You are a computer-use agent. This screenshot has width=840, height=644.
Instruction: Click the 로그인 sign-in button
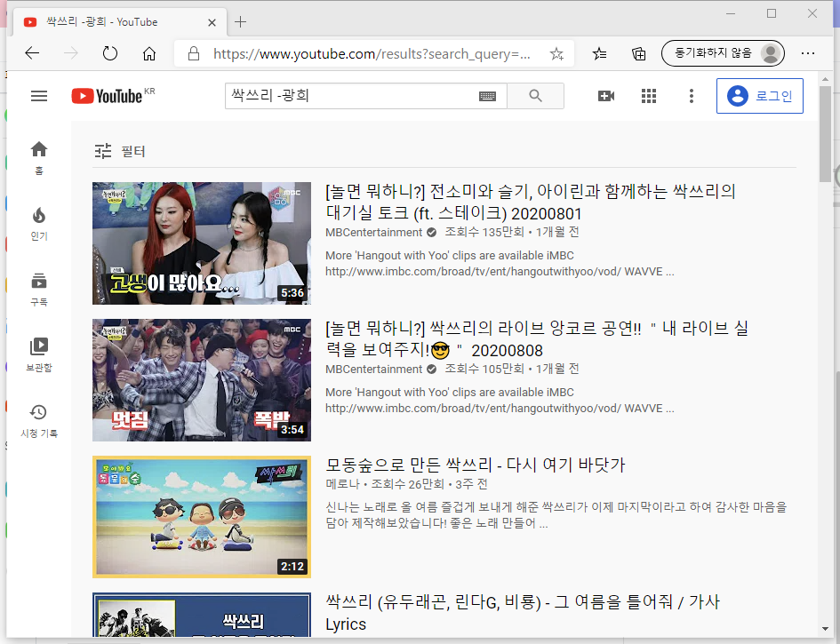pos(760,96)
